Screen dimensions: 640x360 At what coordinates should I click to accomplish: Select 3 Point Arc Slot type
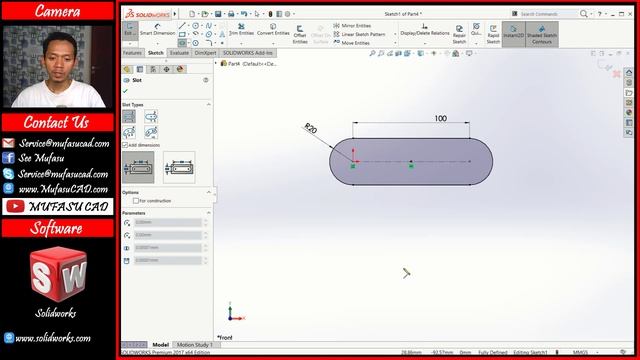click(x=129, y=132)
